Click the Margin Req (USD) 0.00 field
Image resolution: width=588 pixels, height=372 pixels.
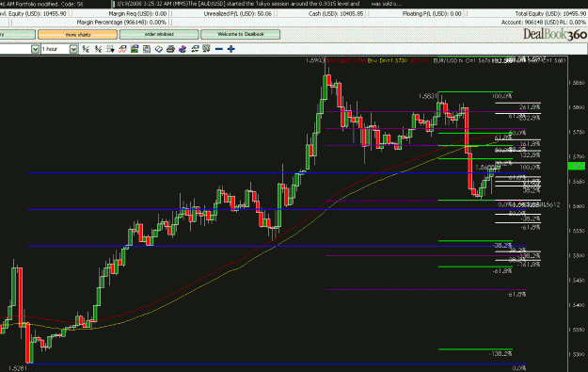[137, 13]
